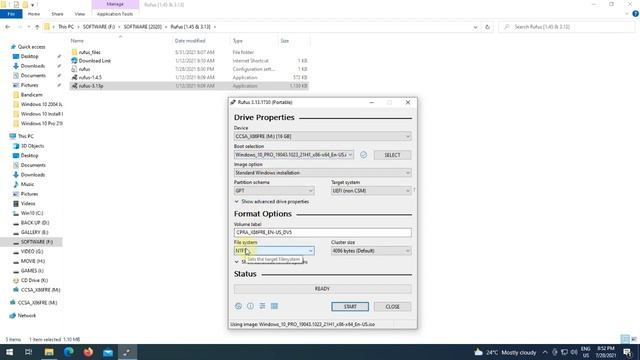Go up one folder level arrow
The height and width of the screenshot is (360, 640).
point(37,27)
